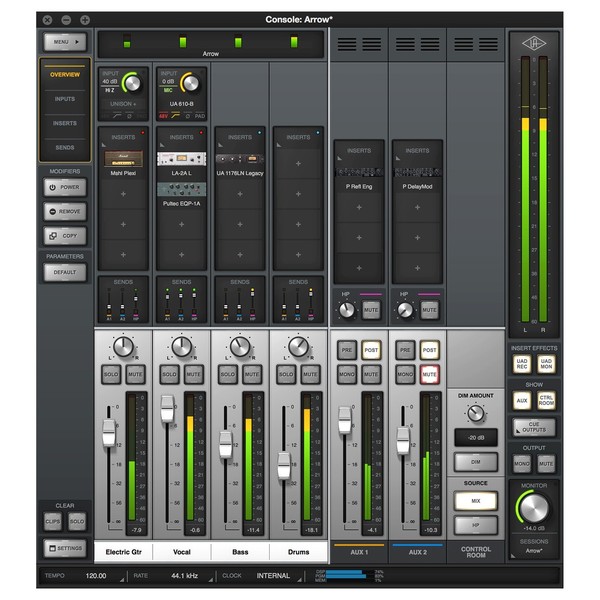
Task: Click the Electric Gtr channel fader
Action: [109, 433]
